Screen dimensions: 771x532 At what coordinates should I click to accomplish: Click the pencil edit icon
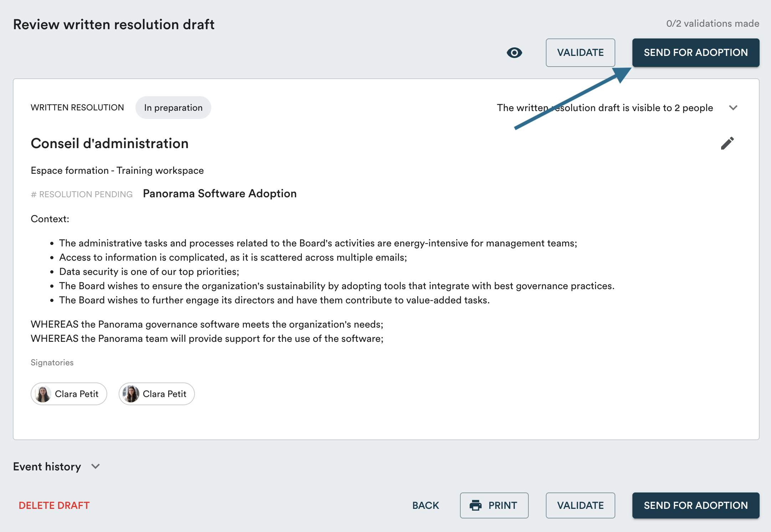727,143
